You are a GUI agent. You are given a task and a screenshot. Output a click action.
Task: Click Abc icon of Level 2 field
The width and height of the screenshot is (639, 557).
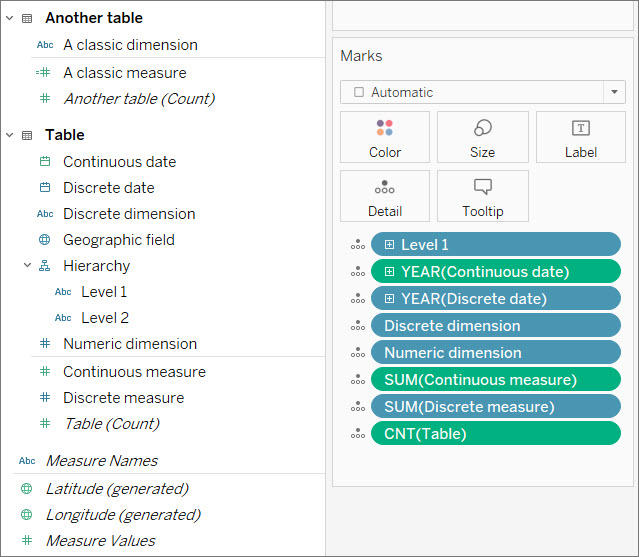tap(63, 318)
